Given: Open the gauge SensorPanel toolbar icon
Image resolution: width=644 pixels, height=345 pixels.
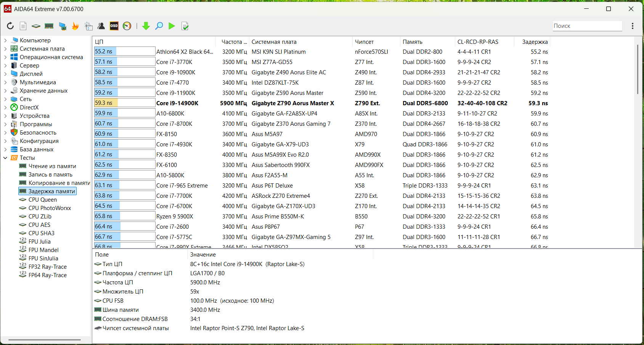Looking at the screenshot, I should (127, 26).
